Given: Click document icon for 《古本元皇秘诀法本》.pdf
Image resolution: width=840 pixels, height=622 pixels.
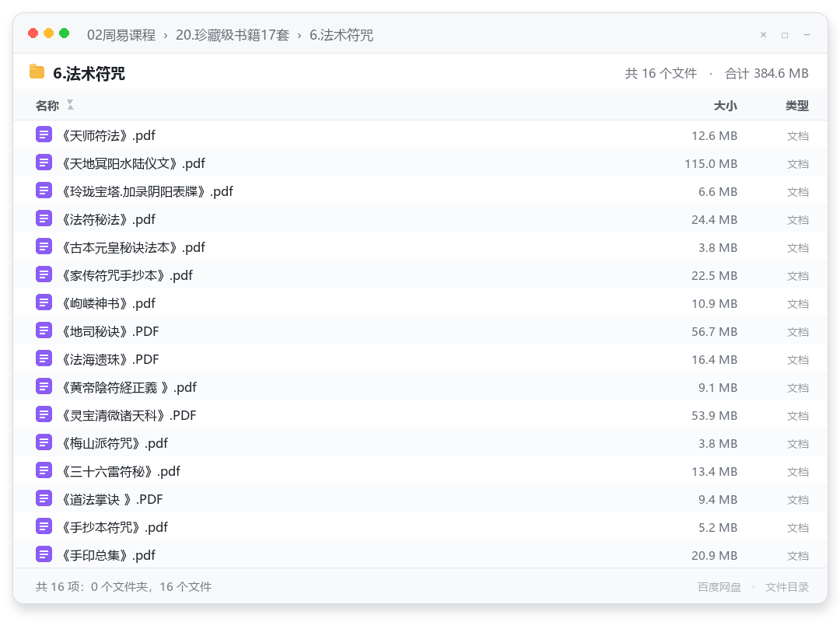Looking at the screenshot, I should click(x=44, y=246).
